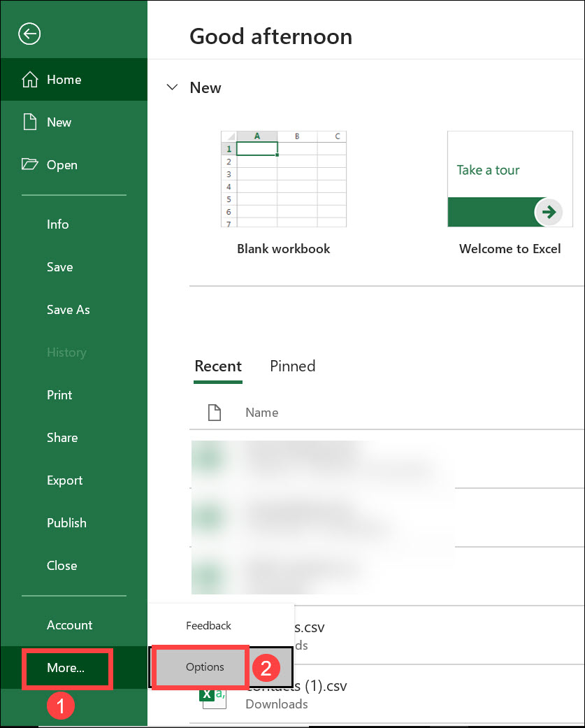The height and width of the screenshot is (728, 585).
Task: Switch to the Pinned tab
Action: [293, 366]
